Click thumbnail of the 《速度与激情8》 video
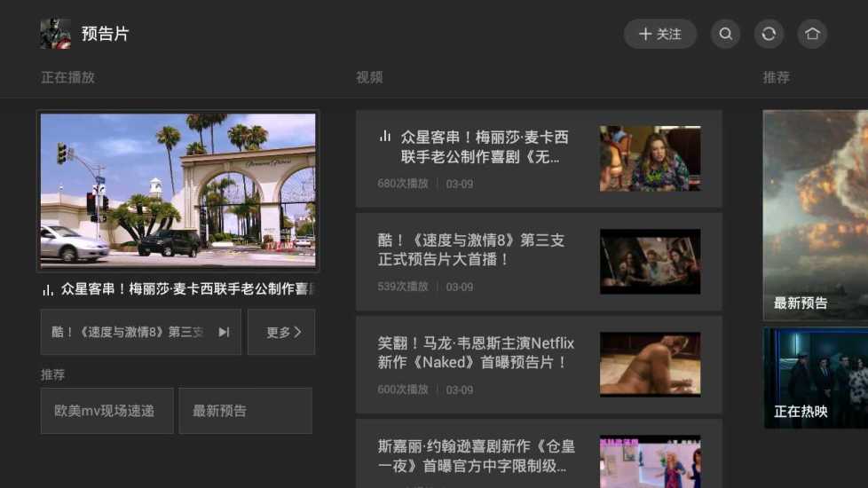 click(x=650, y=261)
